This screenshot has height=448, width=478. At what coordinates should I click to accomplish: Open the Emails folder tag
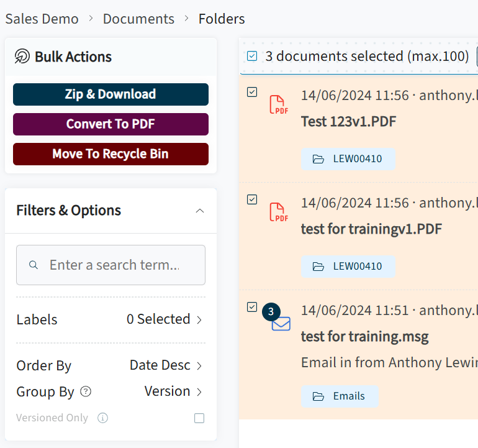[340, 396]
